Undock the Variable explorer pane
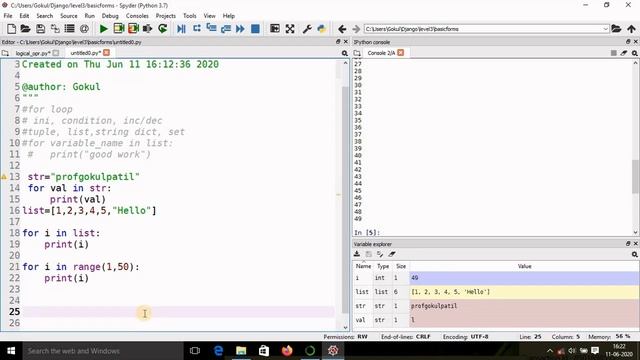Viewport: 640px width, 360px height. tap(628, 244)
